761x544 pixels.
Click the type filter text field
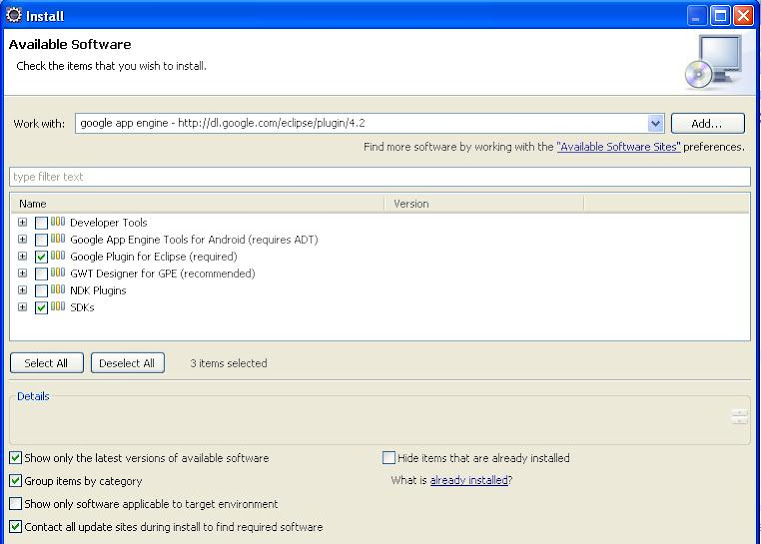pyautogui.click(x=380, y=177)
